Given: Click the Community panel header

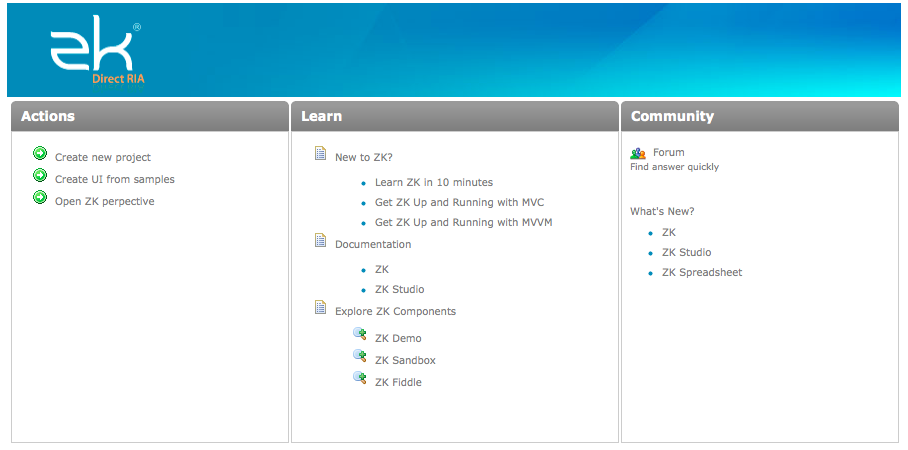Looking at the screenshot, I should [x=760, y=116].
